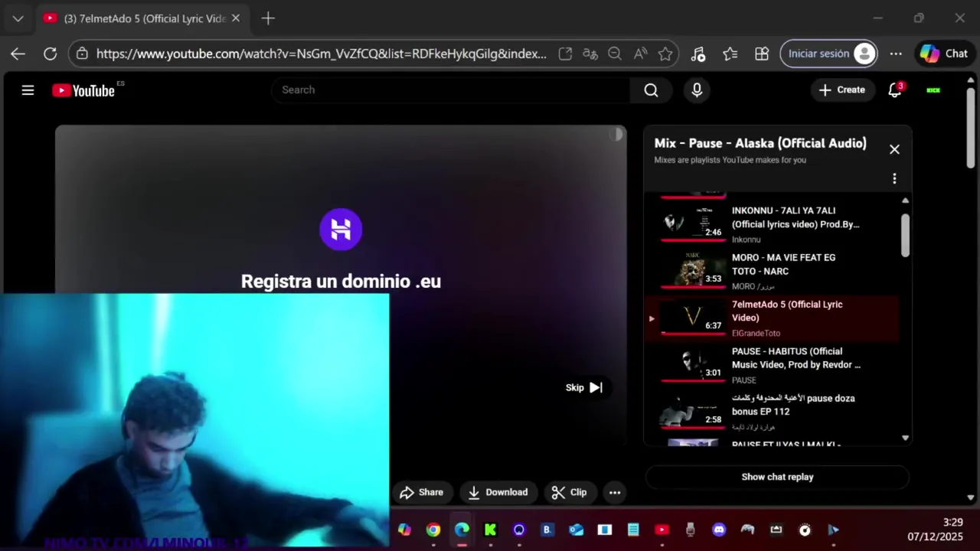Open the YouTube account avatar menu

coord(933,90)
